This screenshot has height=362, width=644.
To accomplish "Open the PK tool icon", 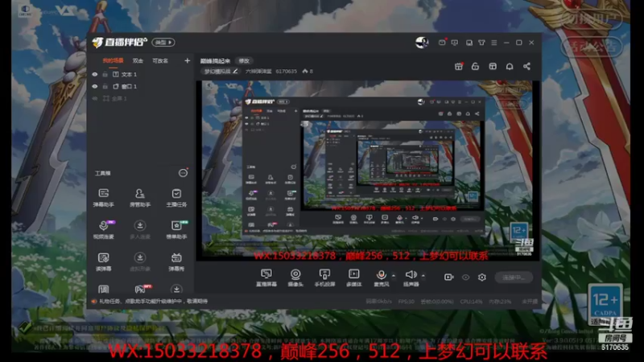I will pyautogui.click(x=142, y=289).
